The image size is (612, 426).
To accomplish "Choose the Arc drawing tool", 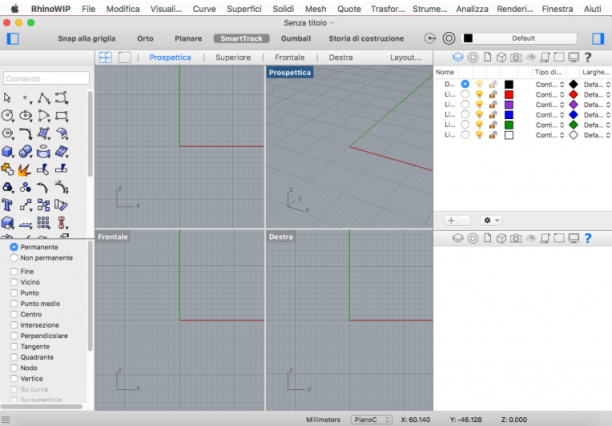I will 44,116.
